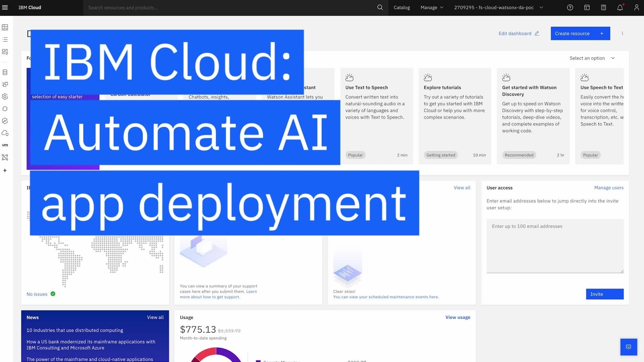Click the Create resource button

580,33
